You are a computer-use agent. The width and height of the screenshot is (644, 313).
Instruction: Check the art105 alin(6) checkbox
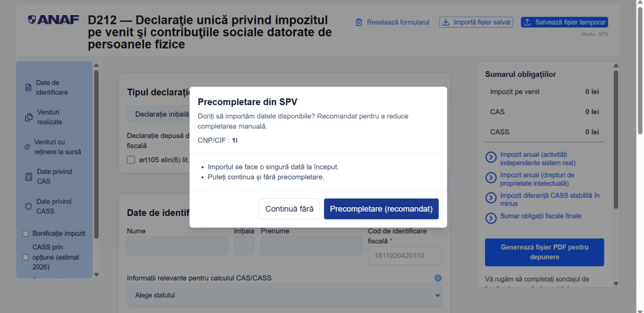click(131, 160)
